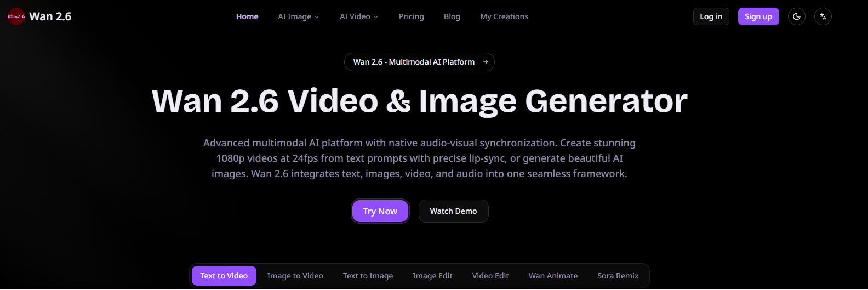Screen dimensions: 868x290
Task: Open My Creations page
Action: click(x=504, y=16)
